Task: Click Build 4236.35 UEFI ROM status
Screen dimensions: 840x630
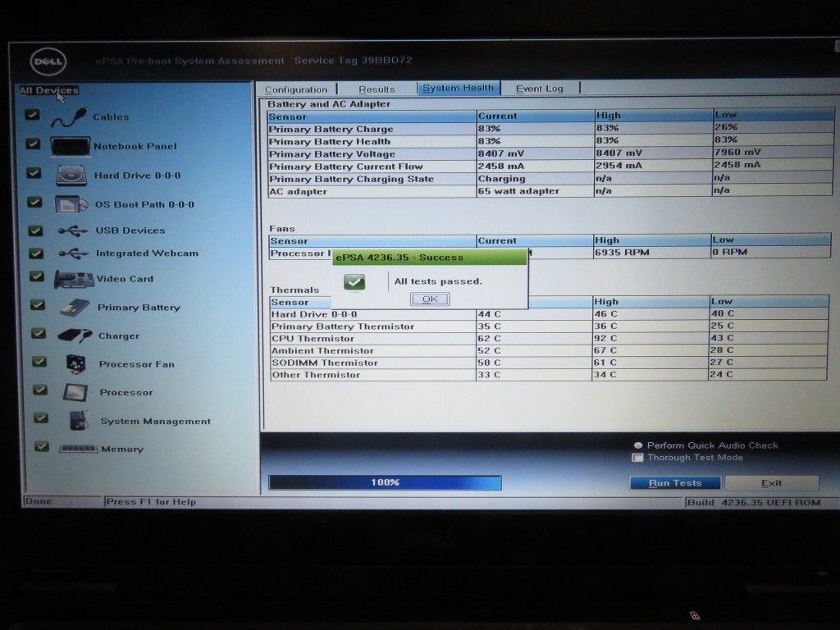Action: click(754, 503)
